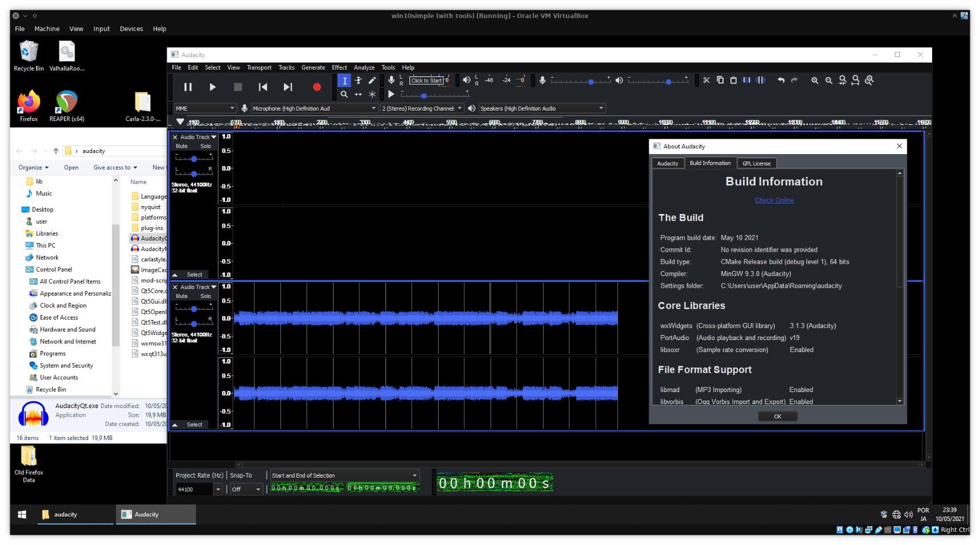Click the play-at-speed slider
The height and width of the screenshot is (545, 980).
435,95
